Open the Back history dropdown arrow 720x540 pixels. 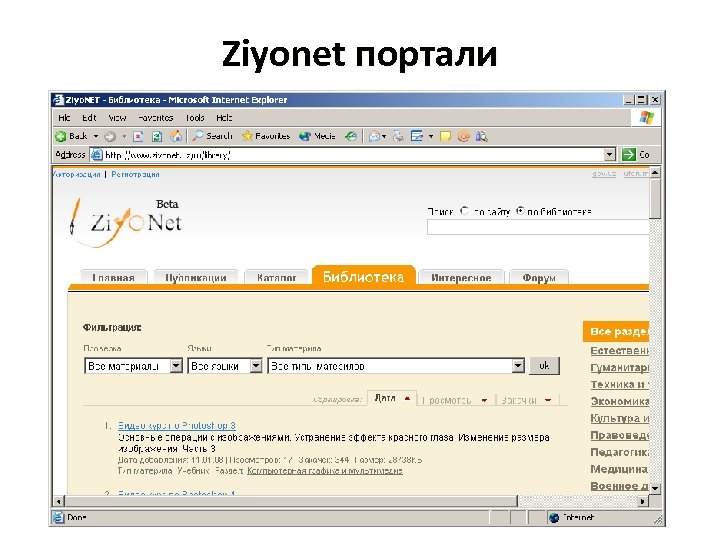[96, 136]
